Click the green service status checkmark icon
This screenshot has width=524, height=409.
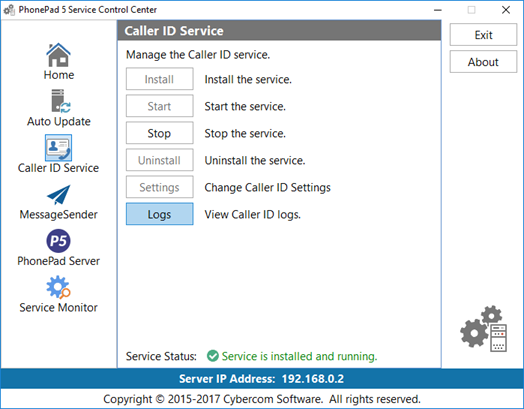pyautogui.click(x=213, y=356)
